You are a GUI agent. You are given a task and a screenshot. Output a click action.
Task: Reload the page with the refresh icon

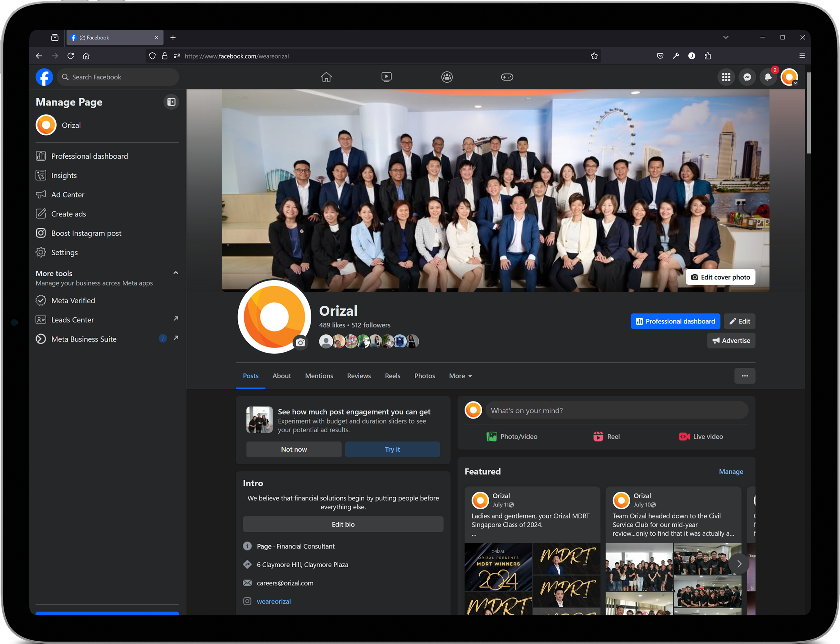(x=71, y=56)
